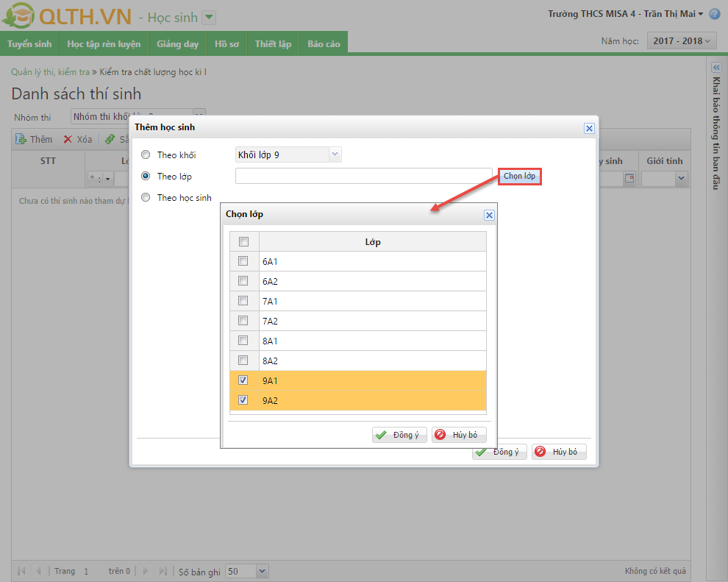728x582 pixels.
Task: Expand the Số bản ghi 50 dropdown
Action: tap(262, 571)
